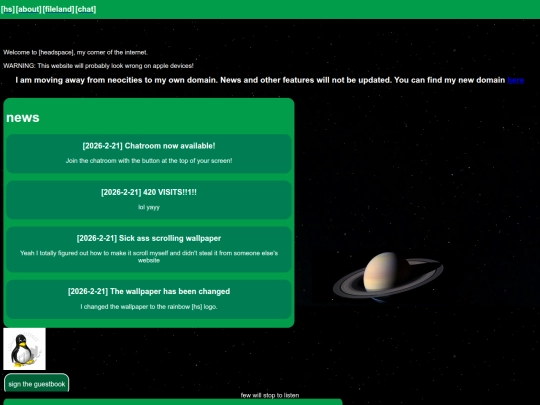Select 'The wallpaper has been changed' headline

[x=149, y=291]
